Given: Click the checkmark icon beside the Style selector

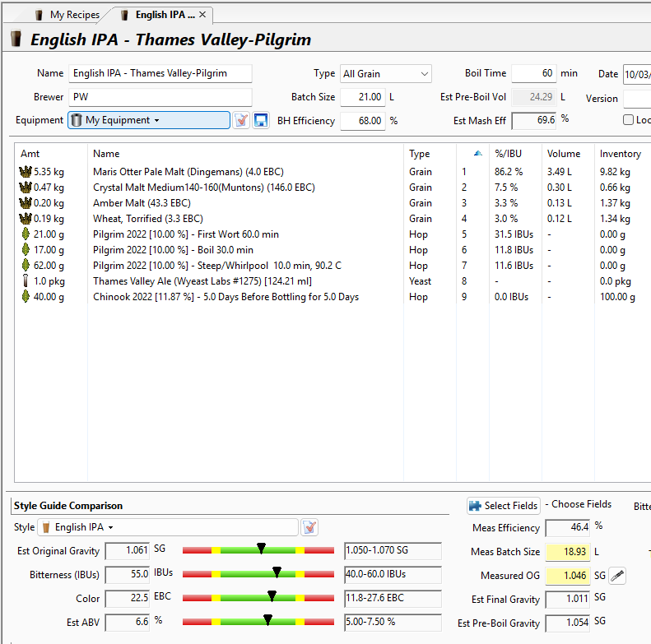Looking at the screenshot, I should pyautogui.click(x=309, y=527).
